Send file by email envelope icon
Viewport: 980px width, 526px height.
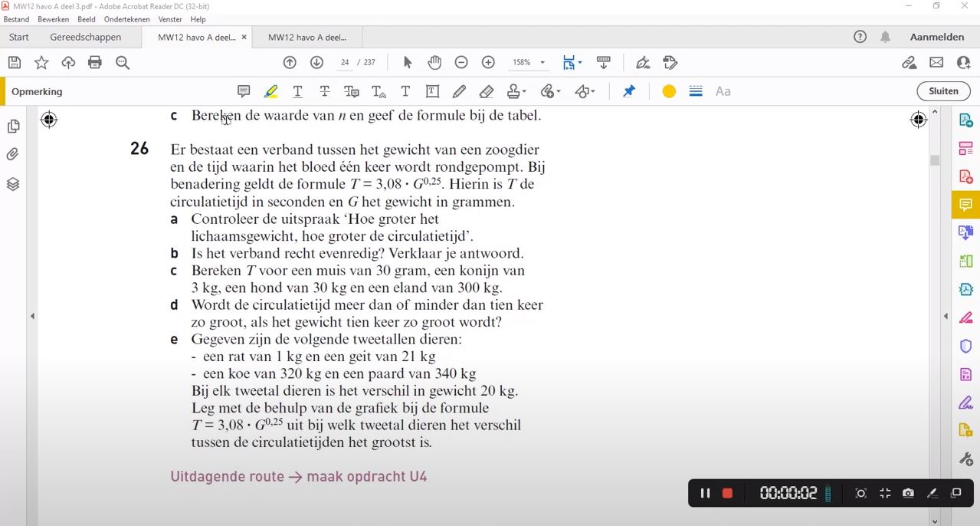(936, 63)
